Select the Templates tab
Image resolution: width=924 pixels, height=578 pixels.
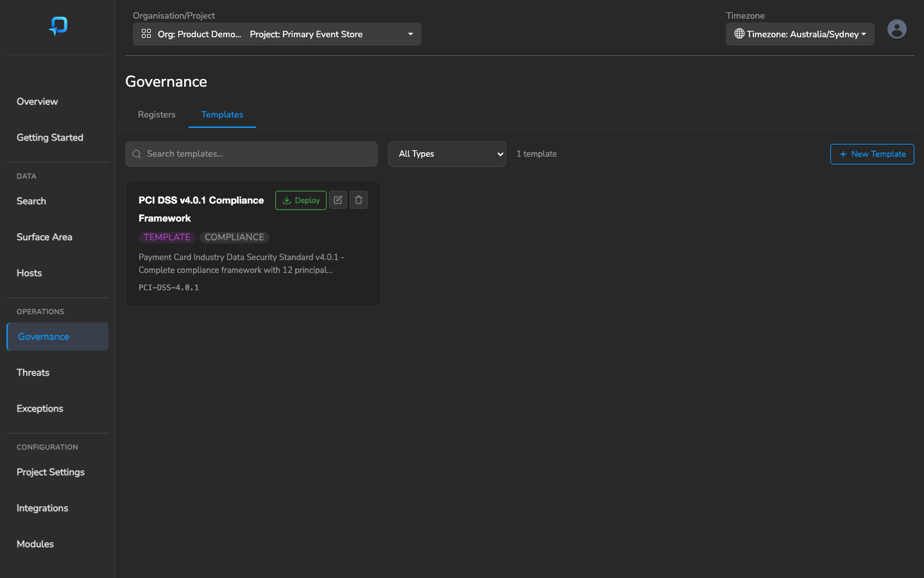point(222,114)
